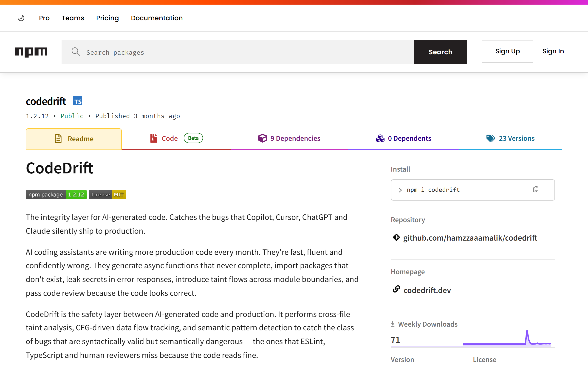Click the Install heading
Image resolution: width=588 pixels, height=368 pixels.
coord(400,169)
